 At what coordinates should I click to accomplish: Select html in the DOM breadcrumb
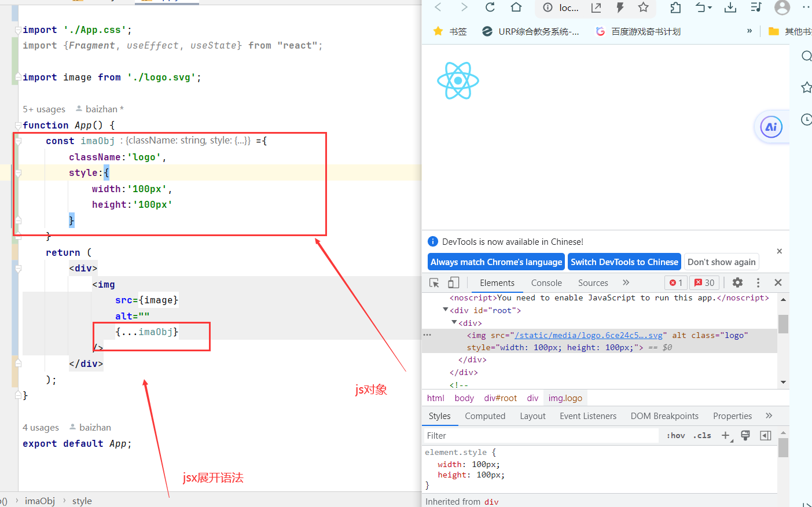click(435, 398)
